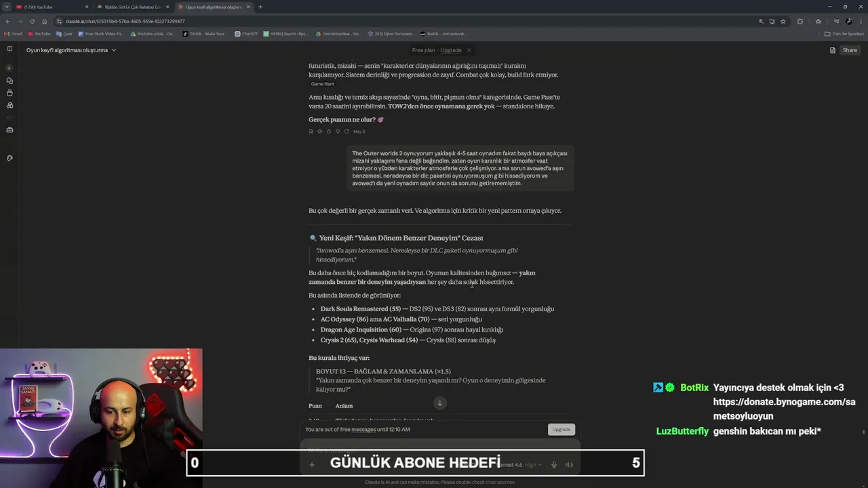Open the YouTube bookmark
868x488 pixels.
39,33
